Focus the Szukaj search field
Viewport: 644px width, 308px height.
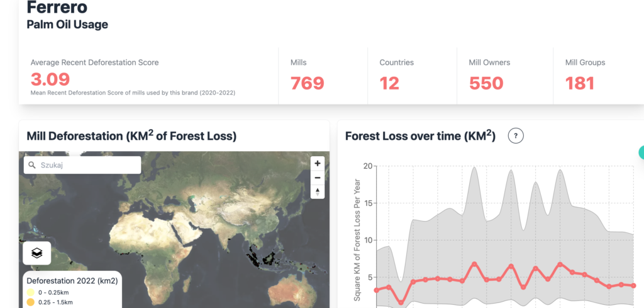click(x=82, y=165)
